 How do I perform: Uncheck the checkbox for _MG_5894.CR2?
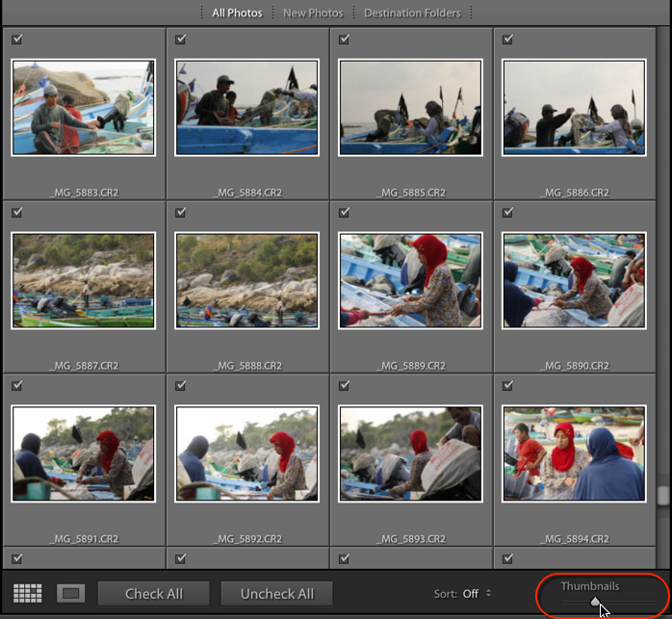(508, 385)
